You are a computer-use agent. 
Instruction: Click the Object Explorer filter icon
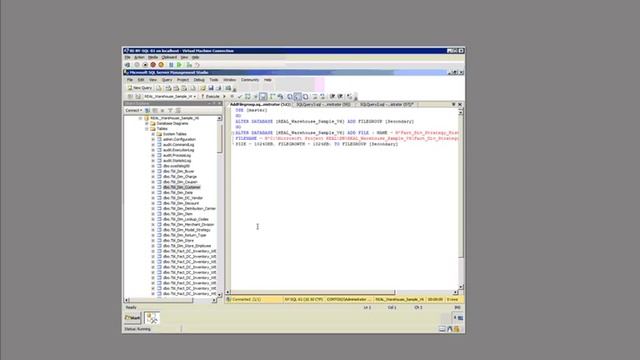pos(170,110)
